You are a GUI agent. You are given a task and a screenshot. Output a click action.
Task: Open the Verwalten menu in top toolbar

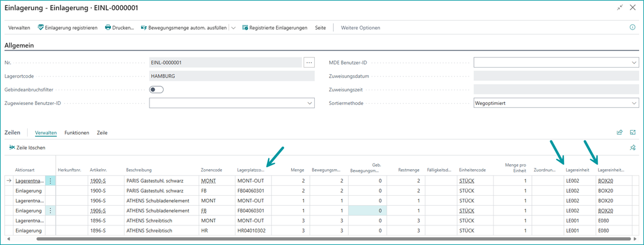[x=19, y=28]
